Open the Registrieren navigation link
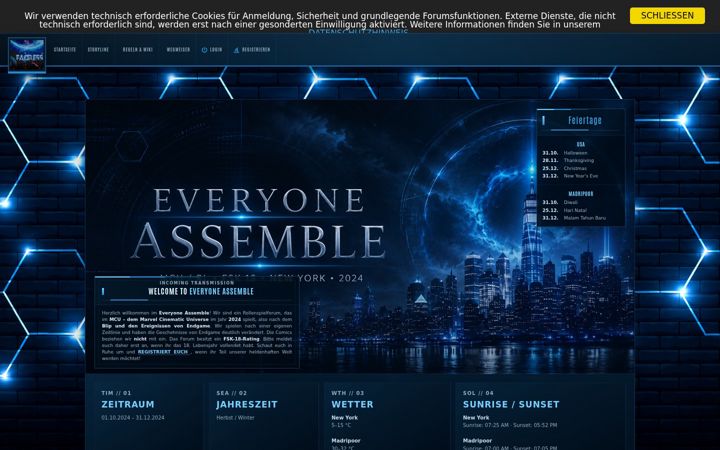This screenshot has width=720, height=450. pyautogui.click(x=256, y=50)
